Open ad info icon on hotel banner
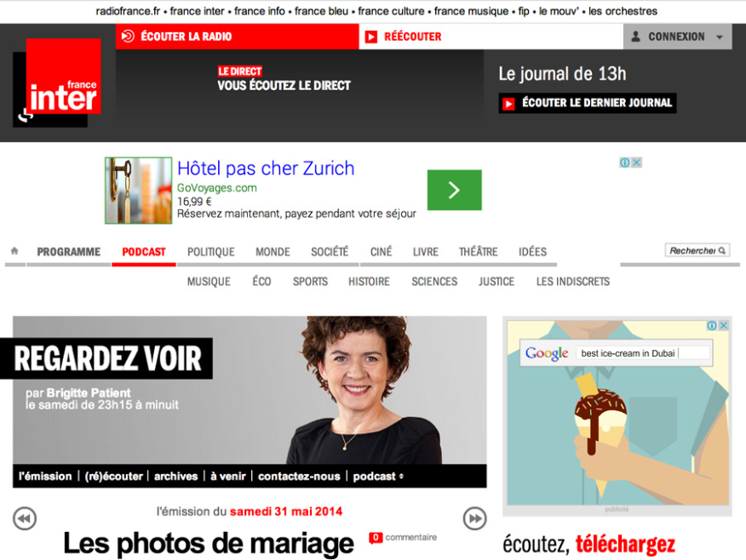The height and width of the screenshot is (560, 746). tap(625, 163)
